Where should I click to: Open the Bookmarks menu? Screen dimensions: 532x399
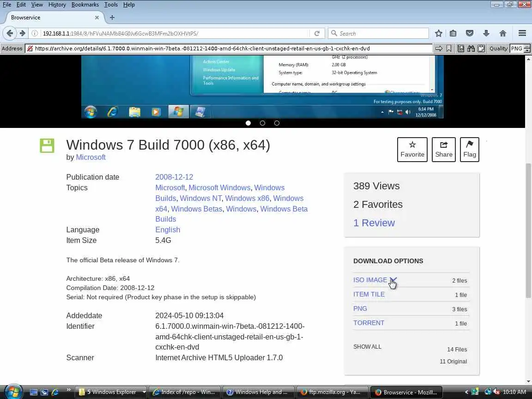point(85,5)
